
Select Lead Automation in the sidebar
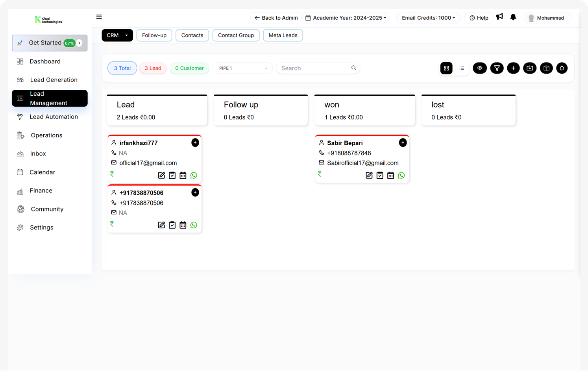click(x=54, y=117)
